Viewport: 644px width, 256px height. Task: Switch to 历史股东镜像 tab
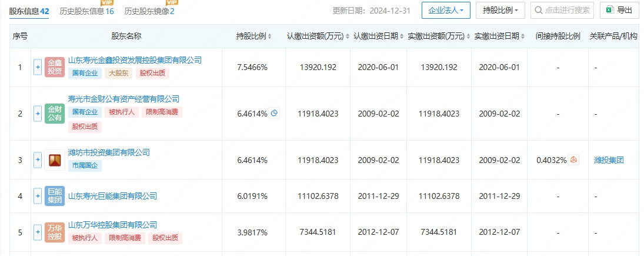[x=149, y=11]
